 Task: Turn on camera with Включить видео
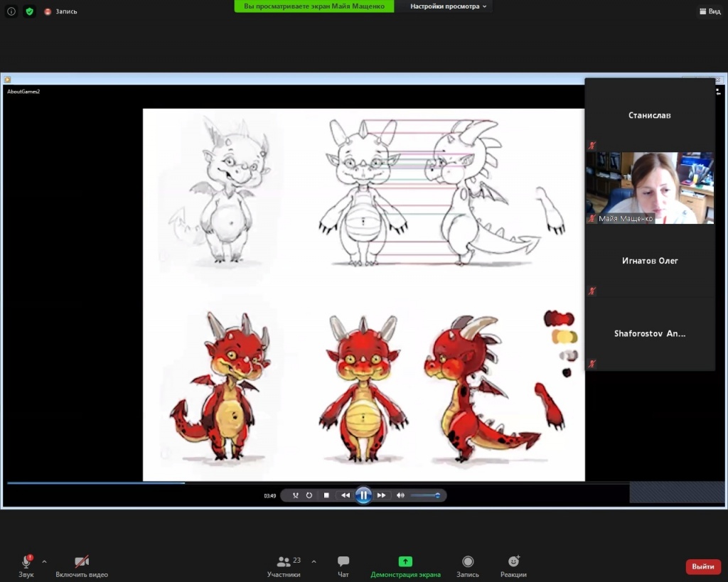tap(82, 566)
